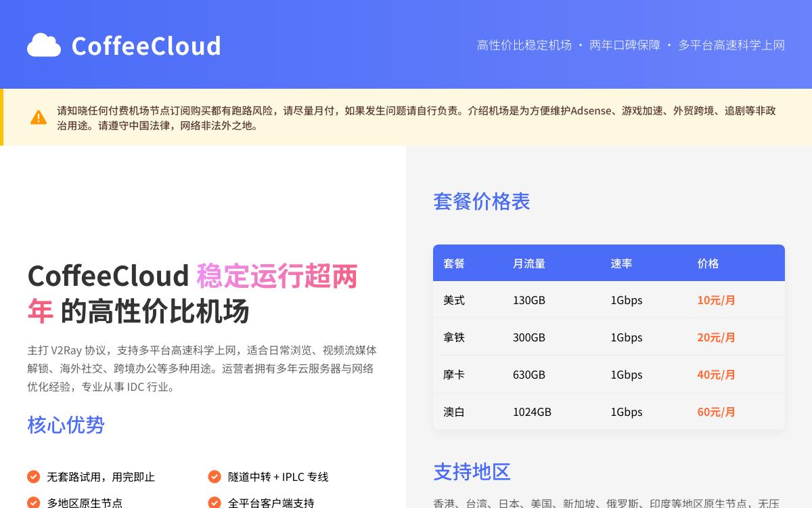Screen dimensions: 812x508
Task: Expand the 支持地区 section
Action: tap(472, 472)
